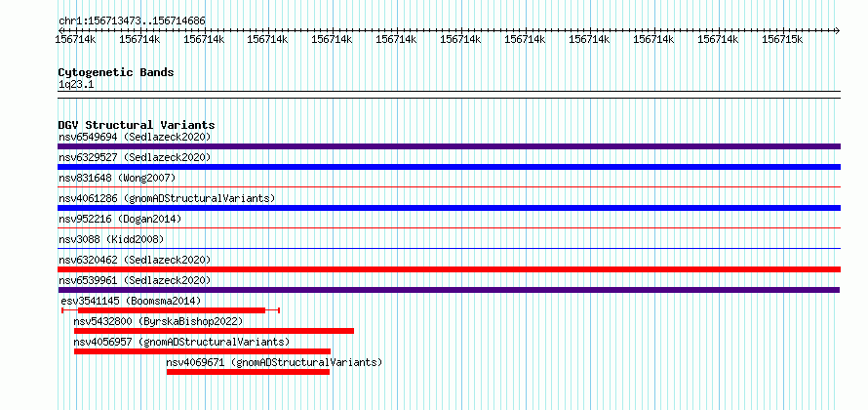Click variant label nsv4056957 (gnomADStructuralVariants)

(181, 342)
